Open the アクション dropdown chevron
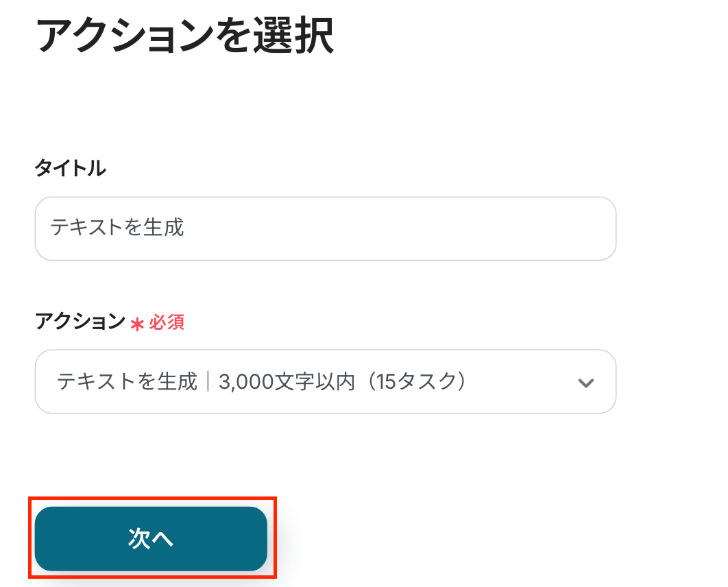 585,383
